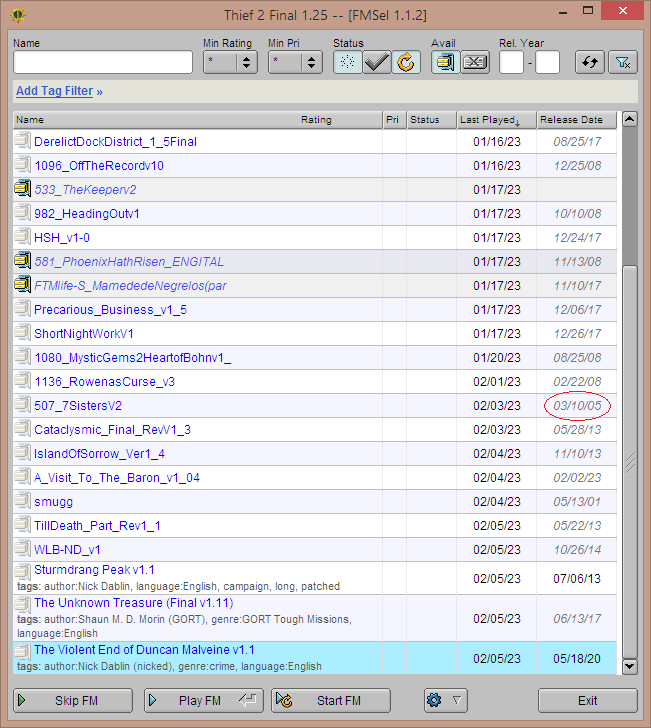The height and width of the screenshot is (728, 651).
Task: Click the Exit button
Action: 587,700
